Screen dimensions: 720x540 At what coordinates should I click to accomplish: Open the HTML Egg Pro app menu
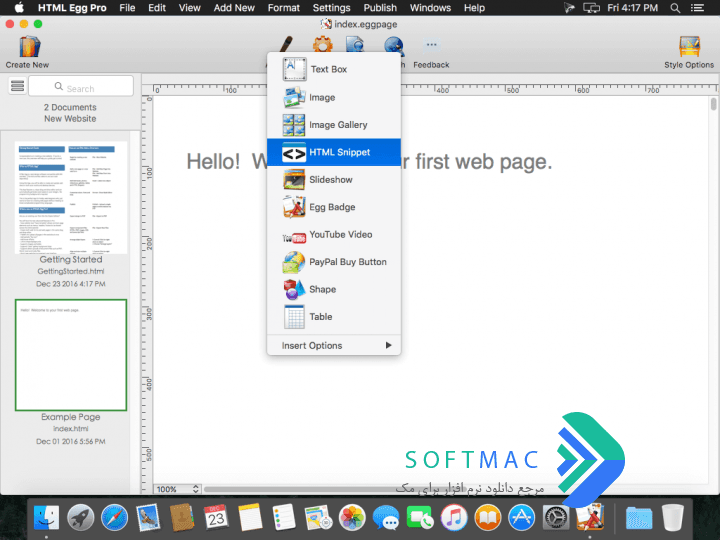coord(72,8)
